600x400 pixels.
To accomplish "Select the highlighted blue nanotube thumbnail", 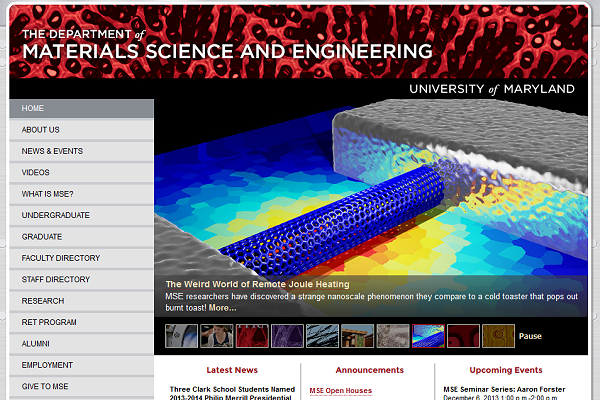I will [428, 336].
